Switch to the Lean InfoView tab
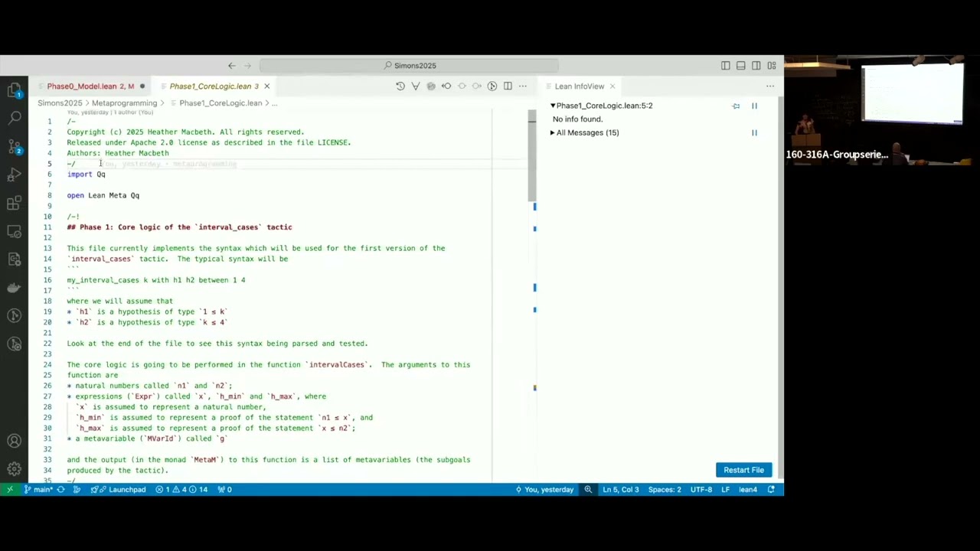Viewport: 980px width, 551px height. (580, 86)
